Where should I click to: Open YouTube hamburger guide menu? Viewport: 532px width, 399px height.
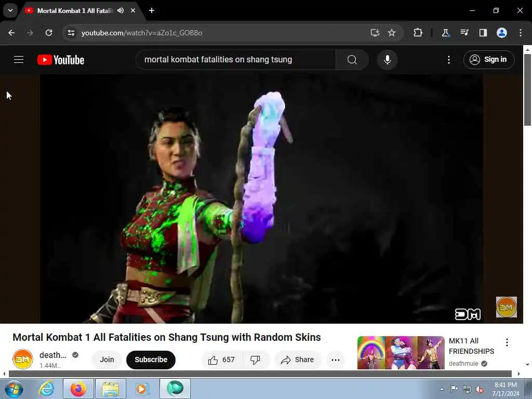(19, 60)
